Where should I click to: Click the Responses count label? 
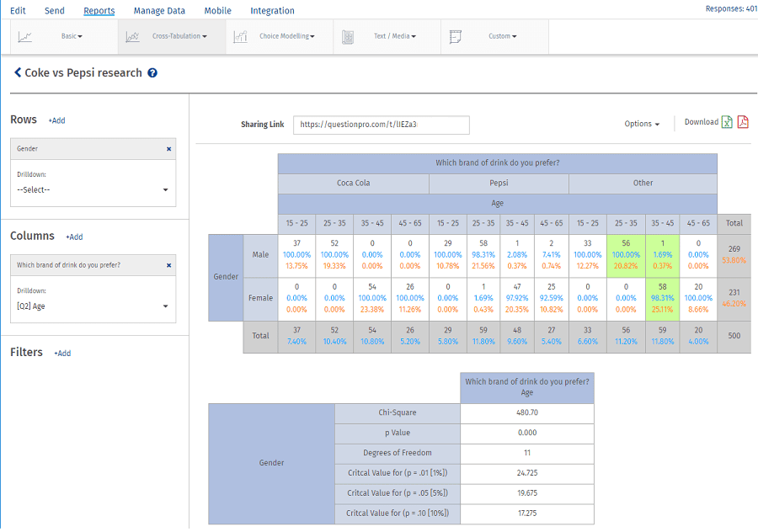click(731, 9)
